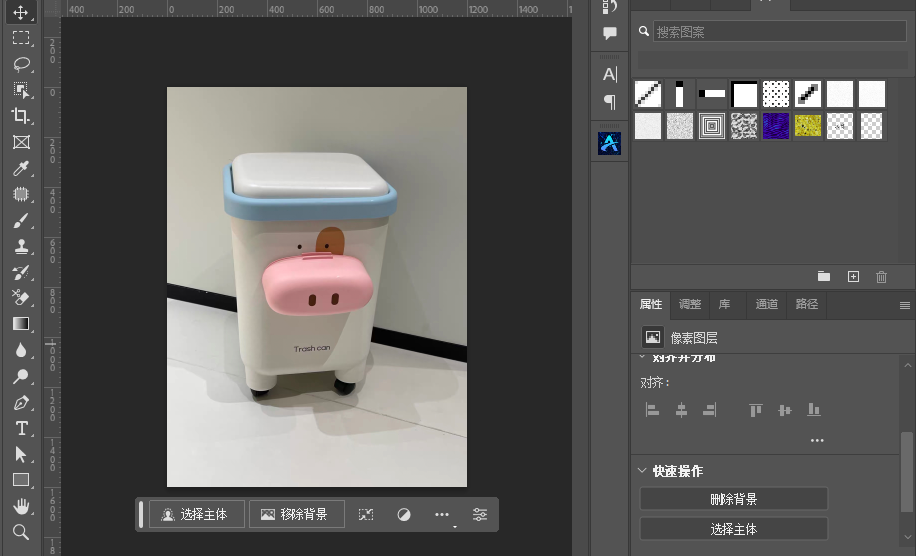Select the Brush tool

[x=21, y=220]
